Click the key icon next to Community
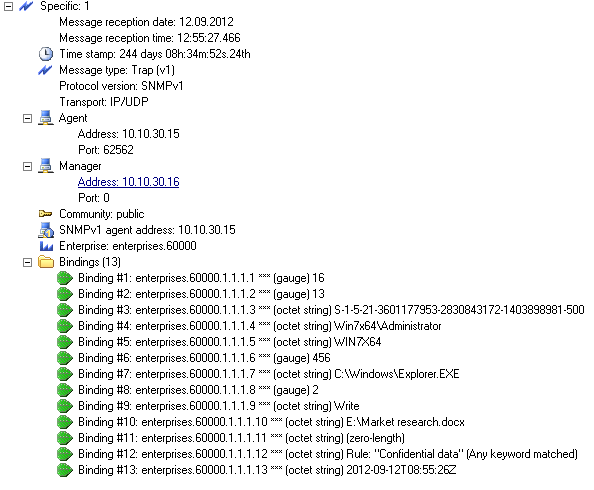The image size is (594, 490). tap(45, 214)
